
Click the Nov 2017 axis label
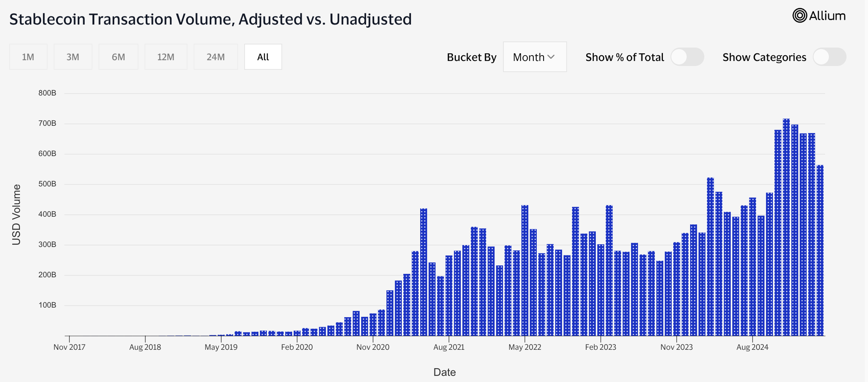click(69, 347)
